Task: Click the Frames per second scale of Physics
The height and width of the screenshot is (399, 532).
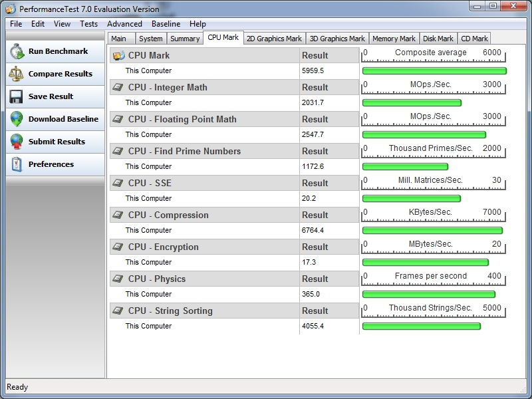Action: [434, 278]
